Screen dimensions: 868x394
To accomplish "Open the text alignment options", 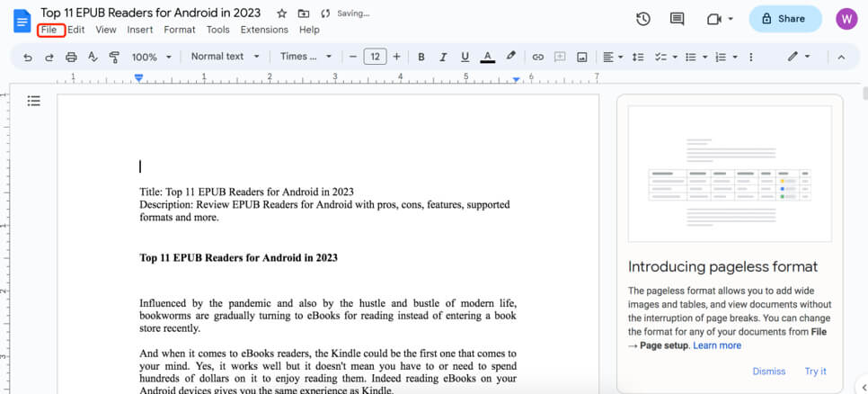I will pyautogui.click(x=613, y=57).
